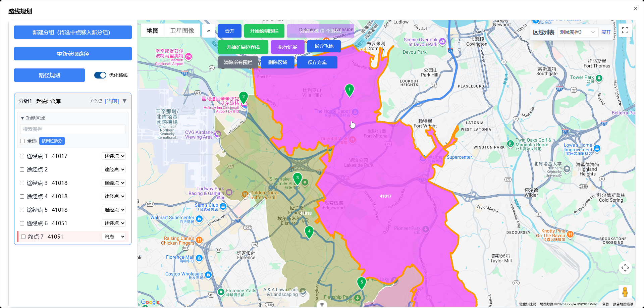The width and height of the screenshot is (644, 308).
Task: Collapse map toolbar with double-arrow icon
Action: click(209, 31)
